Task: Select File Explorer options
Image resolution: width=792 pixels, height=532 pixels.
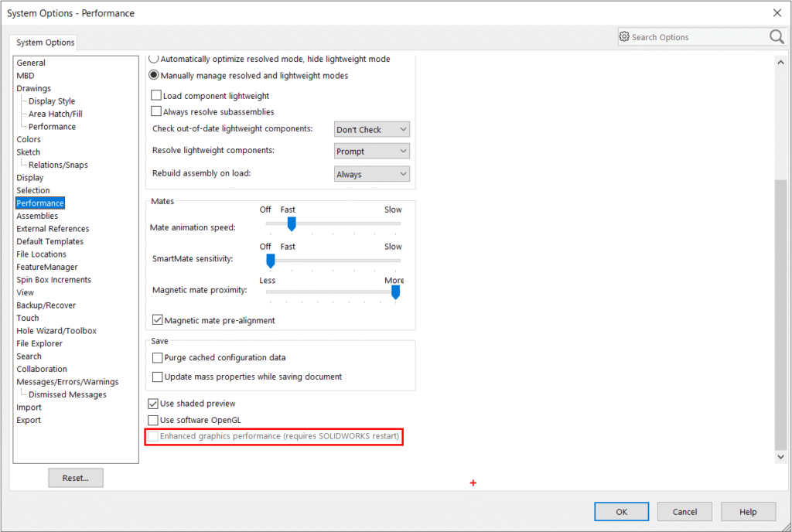Action: 39,343
